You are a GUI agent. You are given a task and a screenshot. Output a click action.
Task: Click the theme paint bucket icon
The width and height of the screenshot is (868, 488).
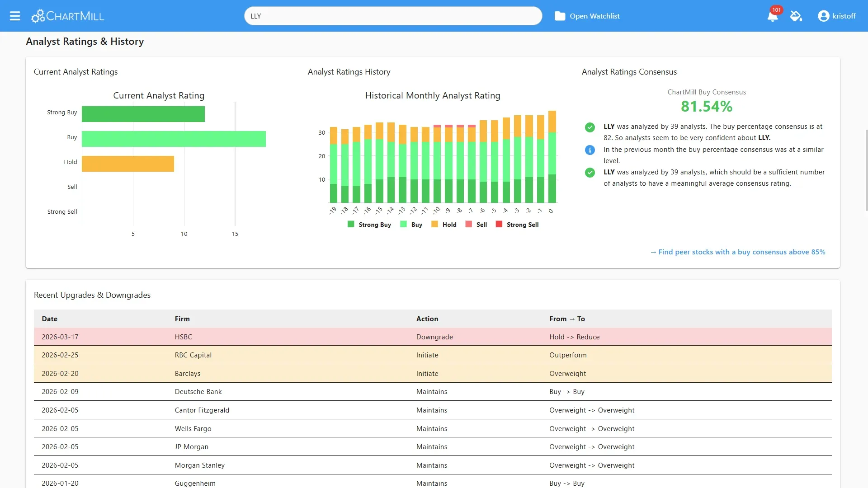796,16
